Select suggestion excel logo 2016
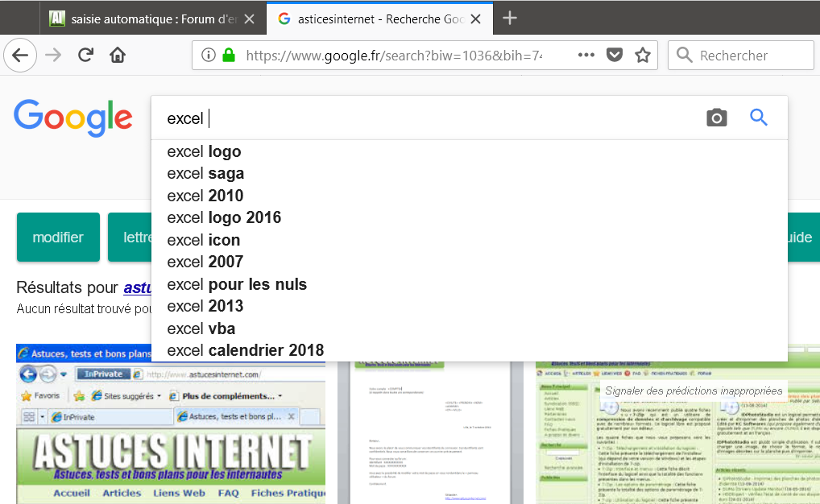Viewport: 820px width, 504px height. point(469,217)
